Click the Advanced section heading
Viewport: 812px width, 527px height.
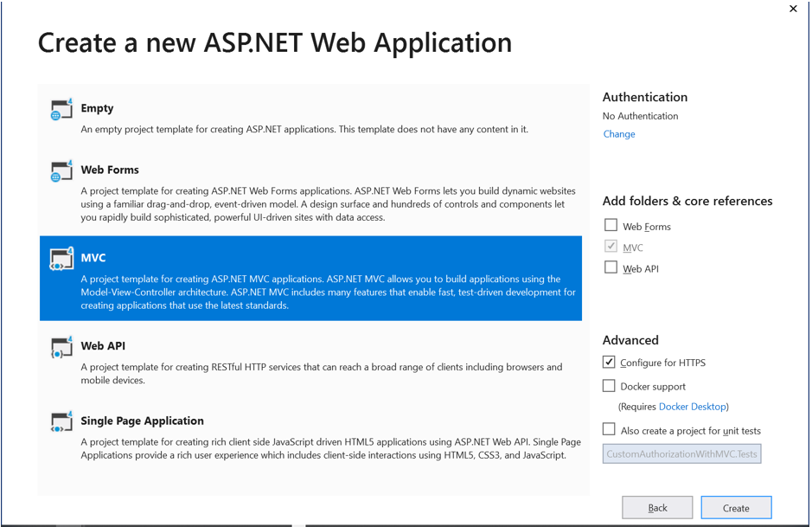click(630, 340)
